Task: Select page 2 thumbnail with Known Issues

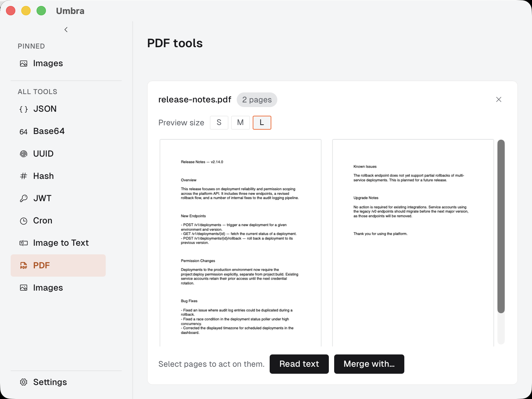Action: [x=413, y=243]
